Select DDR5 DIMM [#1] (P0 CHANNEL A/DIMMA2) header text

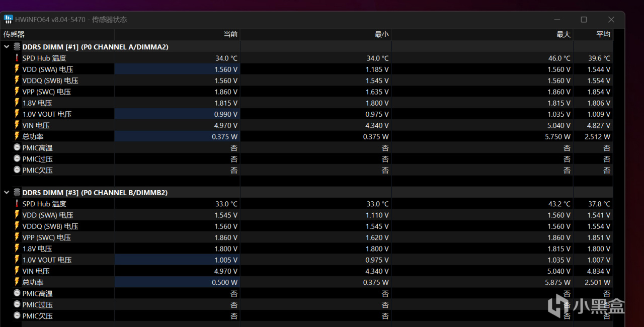[x=96, y=47]
